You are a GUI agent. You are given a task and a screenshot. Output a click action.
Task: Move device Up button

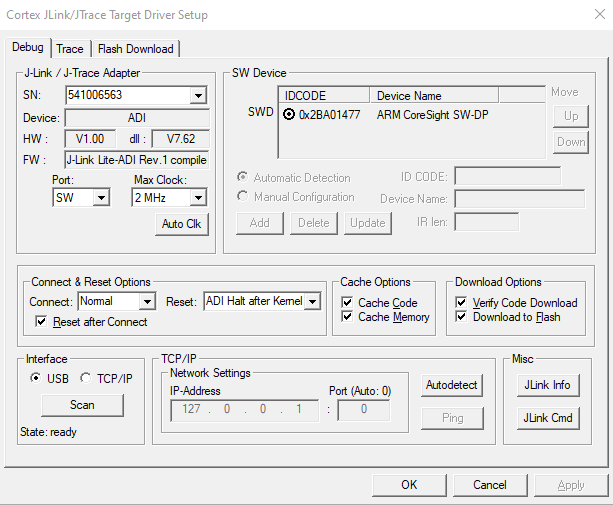click(x=571, y=116)
